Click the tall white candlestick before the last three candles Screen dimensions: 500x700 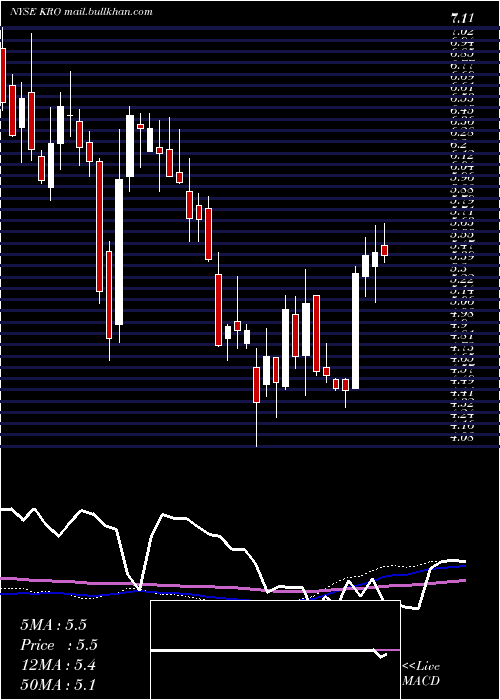click(x=356, y=330)
